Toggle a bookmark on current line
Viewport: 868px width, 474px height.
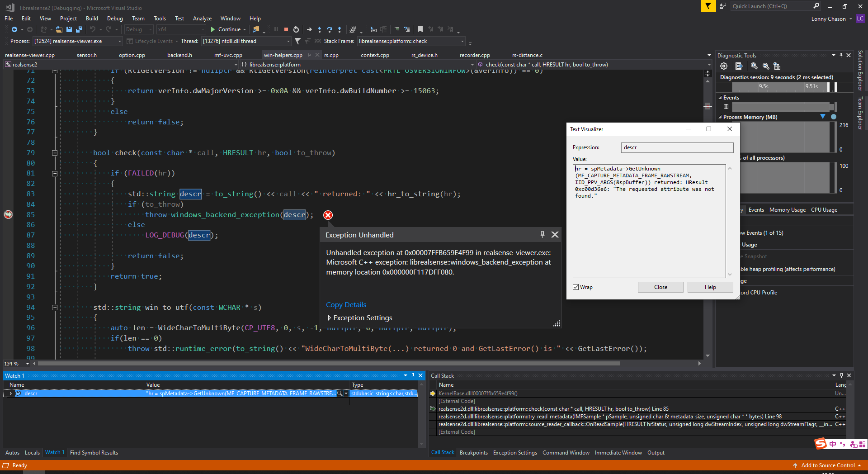[x=420, y=29]
